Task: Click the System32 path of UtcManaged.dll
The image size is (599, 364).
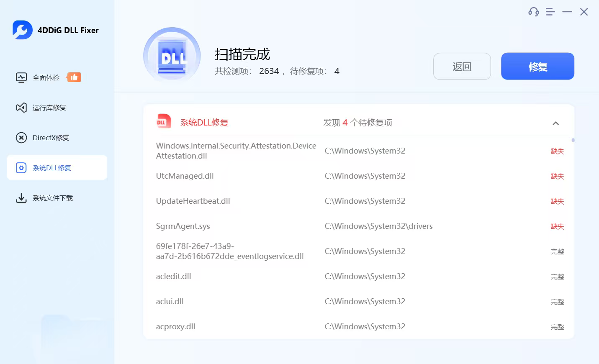Action: pos(365,176)
